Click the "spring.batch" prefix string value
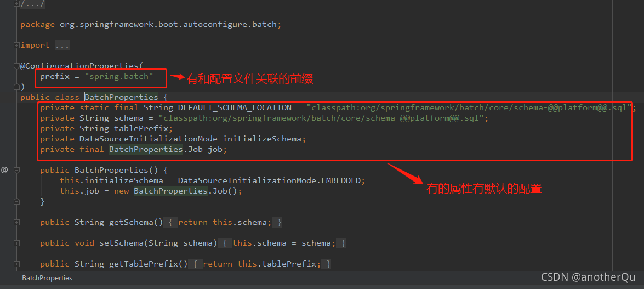The height and width of the screenshot is (289, 644). click(x=119, y=76)
